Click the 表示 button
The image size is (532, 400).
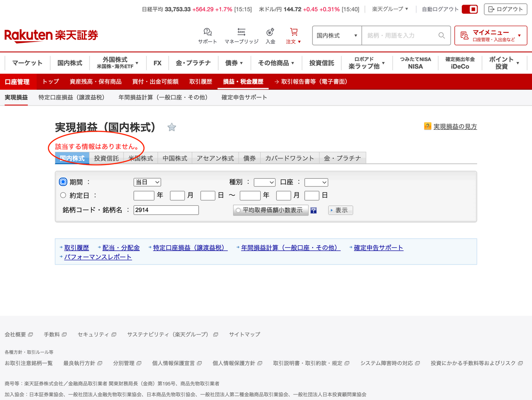pos(340,210)
